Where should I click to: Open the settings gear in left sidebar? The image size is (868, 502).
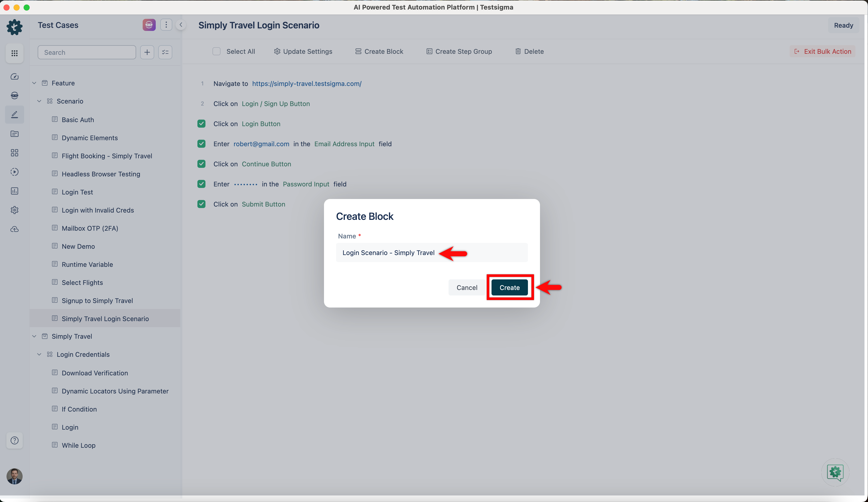pyautogui.click(x=15, y=210)
